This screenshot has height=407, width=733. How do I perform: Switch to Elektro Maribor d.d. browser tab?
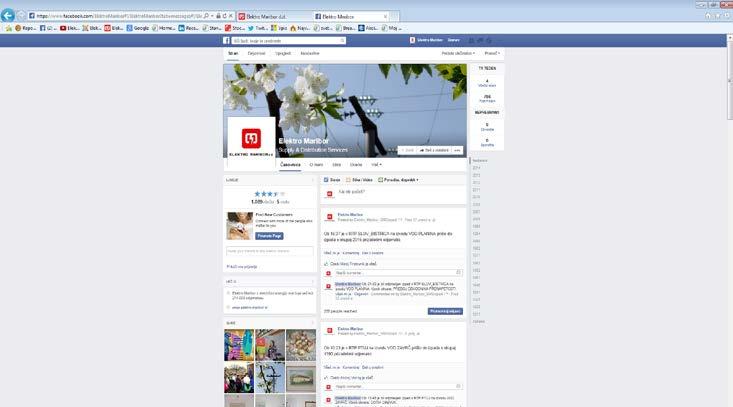(x=274, y=16)
